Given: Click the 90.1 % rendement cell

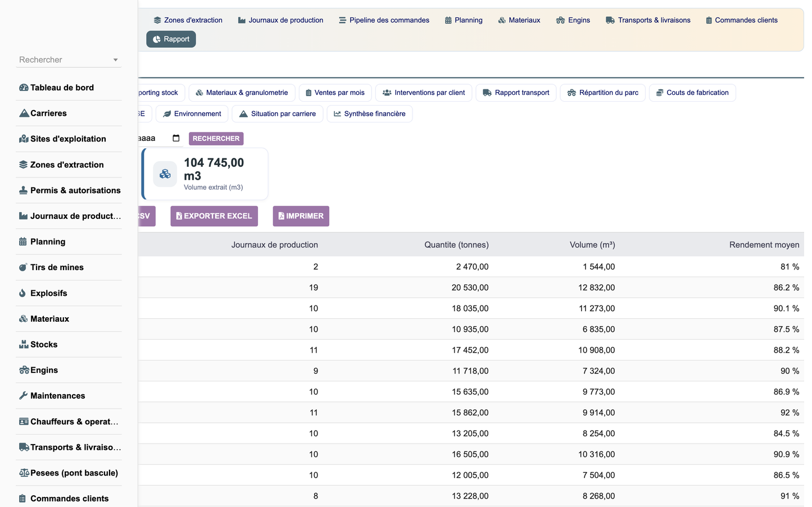Looking at the screenshot, I should (786, 308).
